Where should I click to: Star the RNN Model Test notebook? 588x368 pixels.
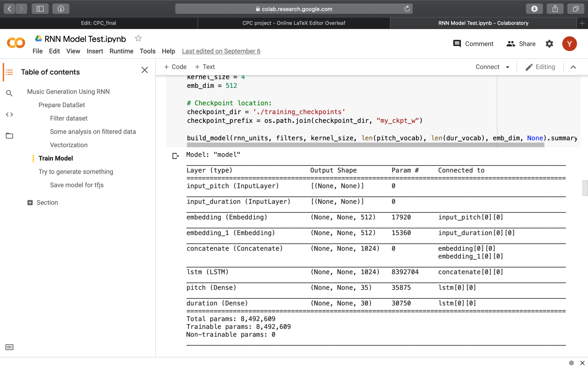[x=138, y=38]
